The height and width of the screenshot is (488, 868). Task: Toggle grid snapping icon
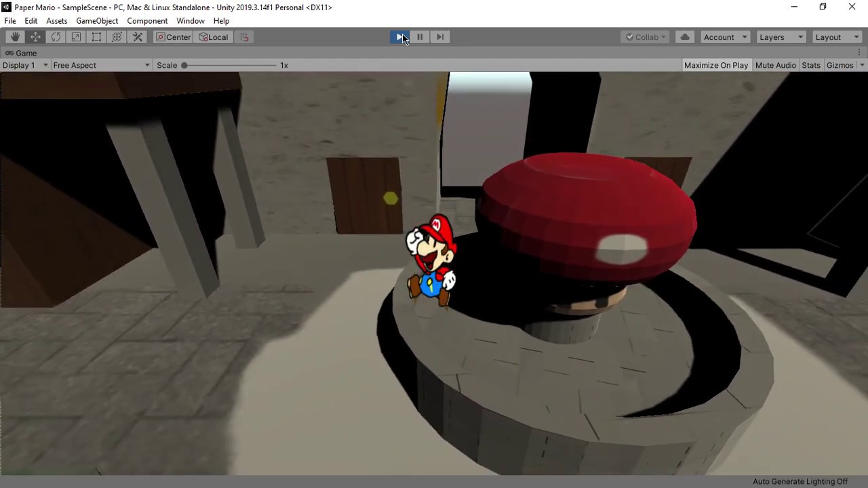point(244,37)
